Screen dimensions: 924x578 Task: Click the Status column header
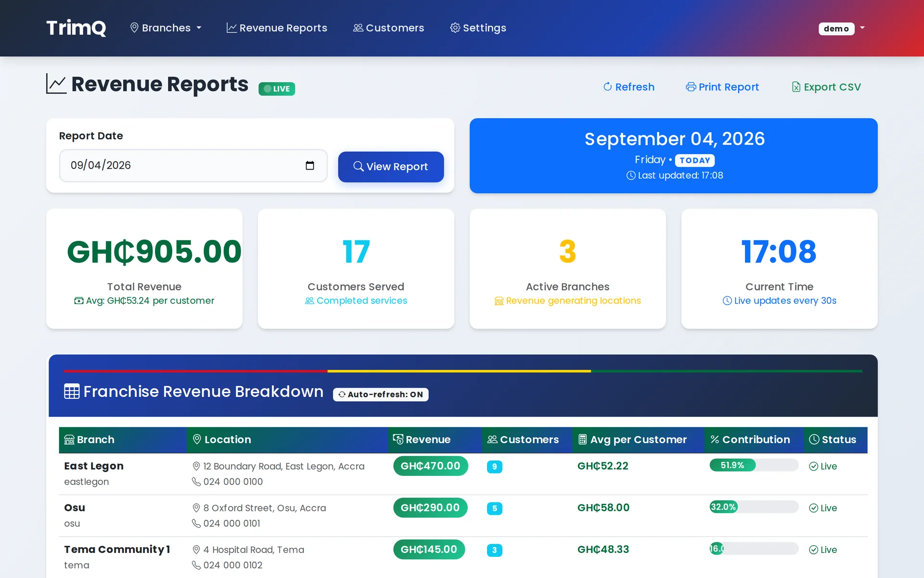click(835, 440)
